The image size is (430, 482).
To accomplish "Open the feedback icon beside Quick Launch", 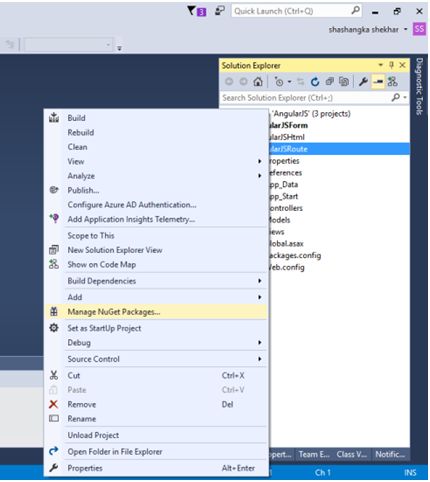I will tap(220, 11).
